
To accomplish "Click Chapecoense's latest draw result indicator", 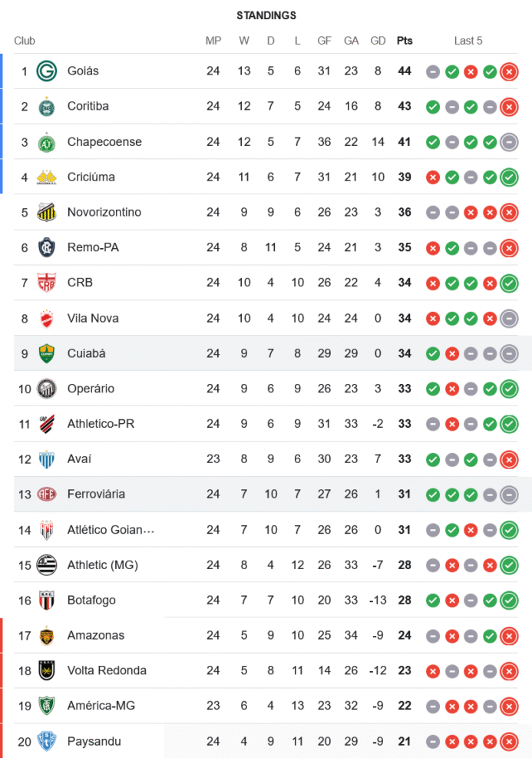I will click(x=508, y=142).
